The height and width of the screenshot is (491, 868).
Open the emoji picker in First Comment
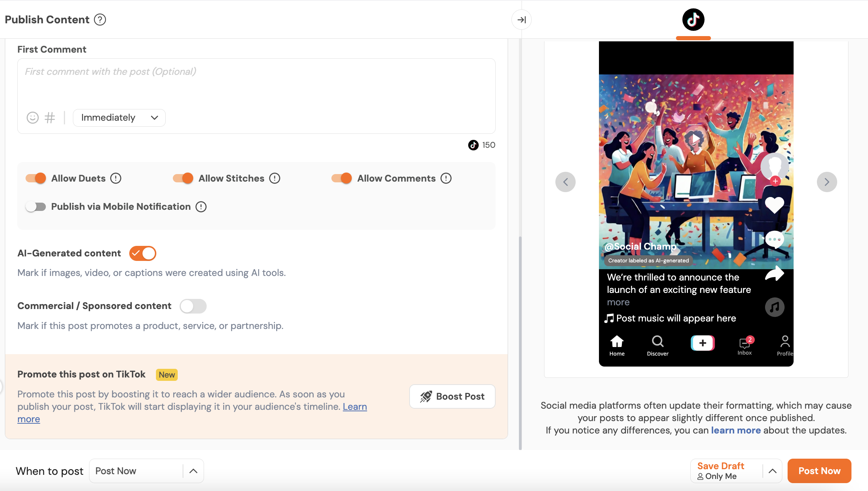pos(33,118)
